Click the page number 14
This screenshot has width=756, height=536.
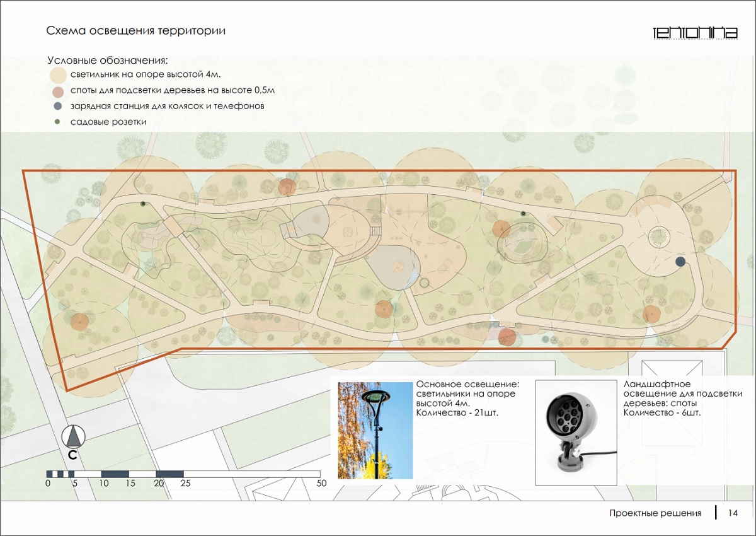[x=733, y=513]
